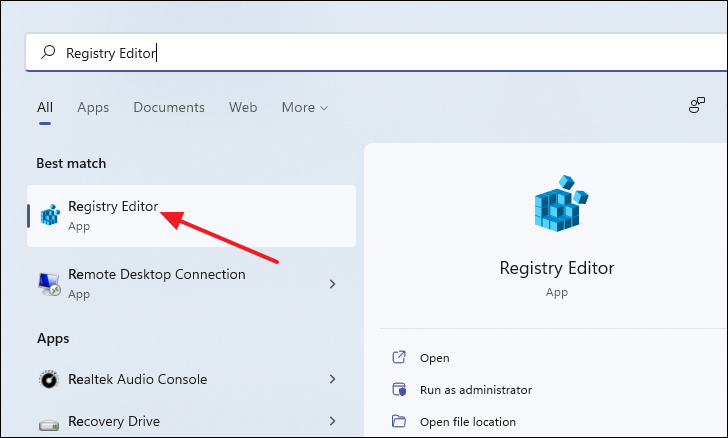Image resolution: width=728 pixels, height=438 pixels.
Task: Click the Realtek Audio Console icon
Action: click(49, 379)
